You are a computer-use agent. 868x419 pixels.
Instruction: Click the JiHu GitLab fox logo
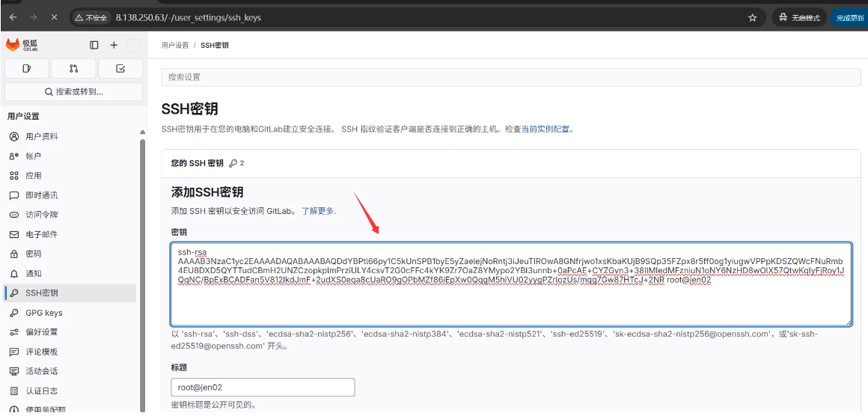pos(13,45)
